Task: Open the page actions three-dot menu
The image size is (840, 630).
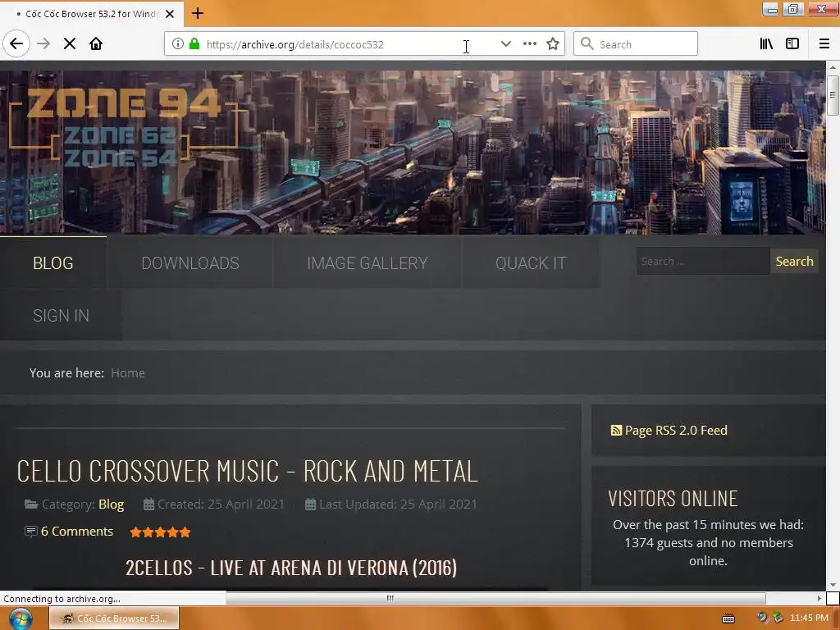Action: pyautogui.click(x=529, y=44)
